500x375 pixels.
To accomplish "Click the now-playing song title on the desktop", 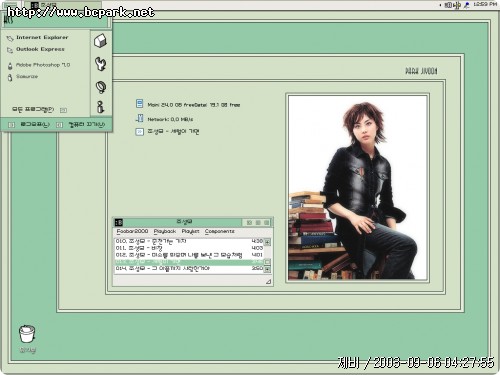I will 173,132.
